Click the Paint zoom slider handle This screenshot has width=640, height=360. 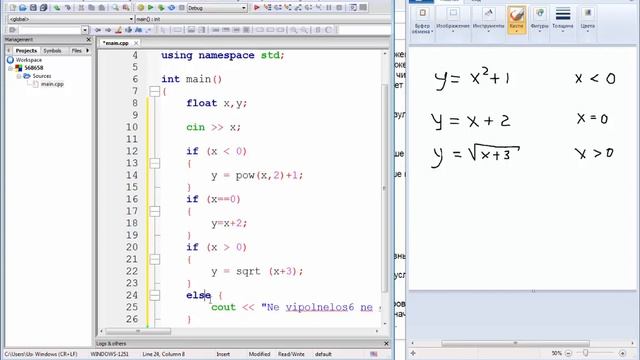pyautogui.click(x=585, y=353)
